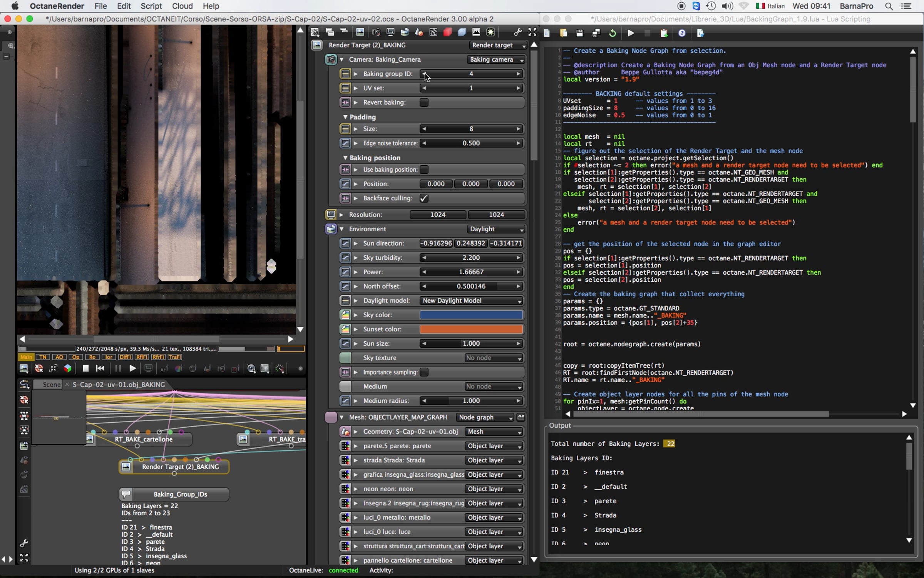Open a script with the folder icon
The width and height of the screenshot is (924, 578).
click(x=564, y=33)
